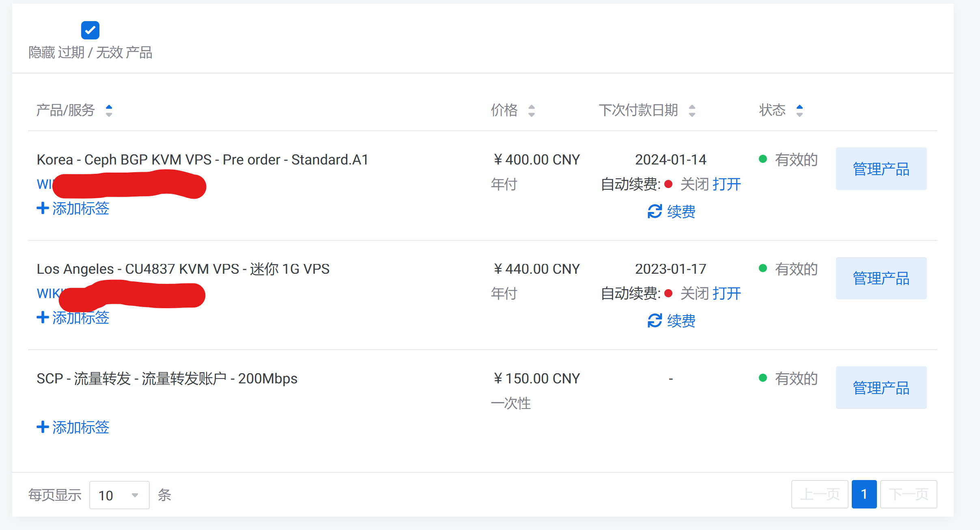This screenshot has width=980, height=530.
Task: Click plus icon to add tag to Los Angeles VPS
Action: click(43, 318)
